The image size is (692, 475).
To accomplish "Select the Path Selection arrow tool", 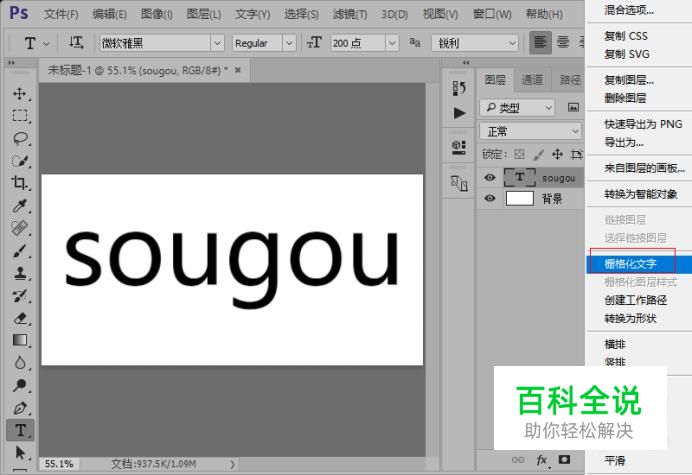I will click(19, 453).
